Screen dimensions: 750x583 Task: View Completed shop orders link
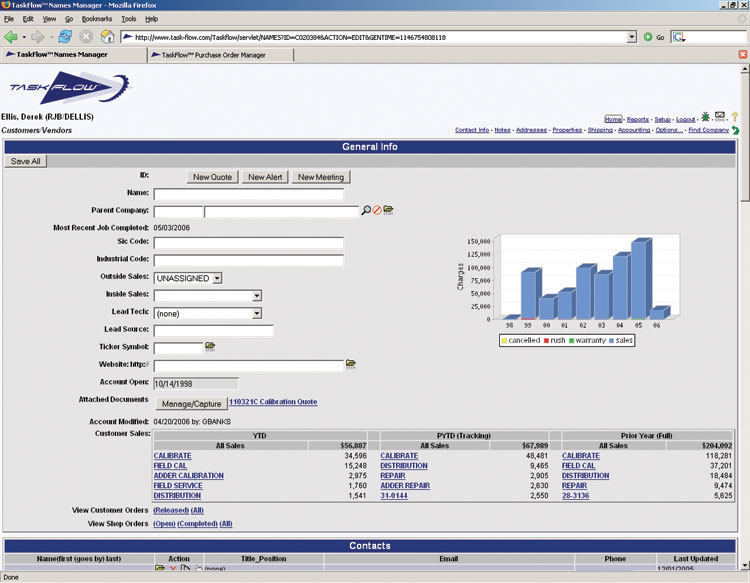(198, 524)
